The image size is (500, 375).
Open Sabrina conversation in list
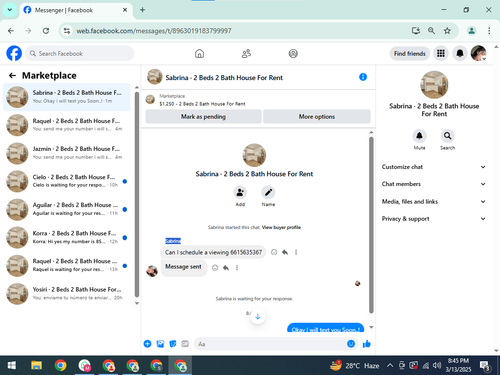point(67,97)
